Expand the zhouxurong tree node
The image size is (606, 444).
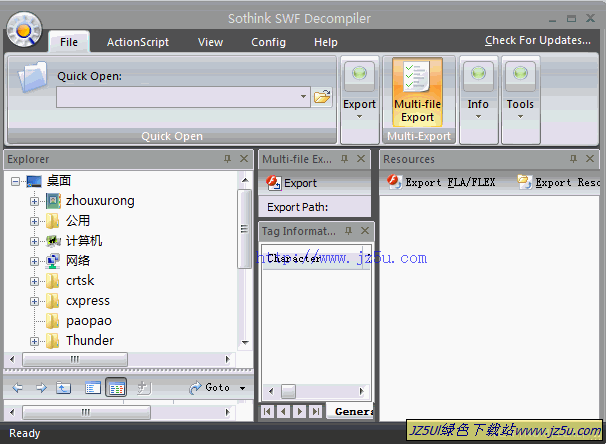34,201
